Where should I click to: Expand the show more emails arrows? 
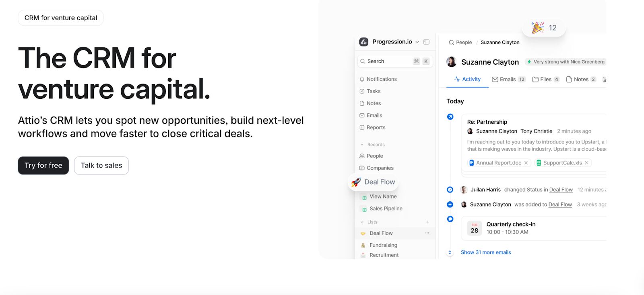click(x=450, y=252)
